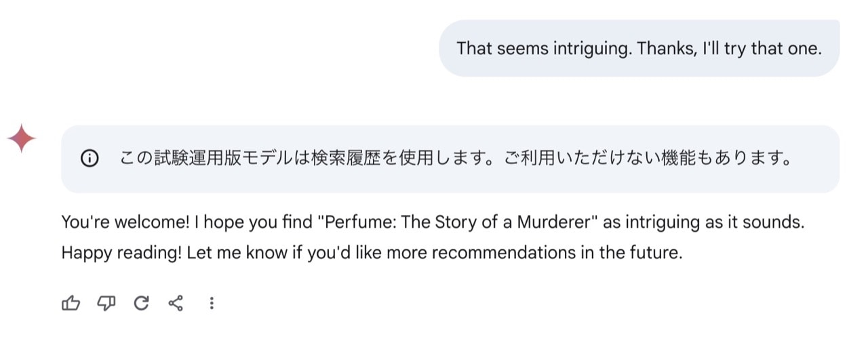
Task: Click "Thanks, I'll try that one." text
Action: (729, 49)
